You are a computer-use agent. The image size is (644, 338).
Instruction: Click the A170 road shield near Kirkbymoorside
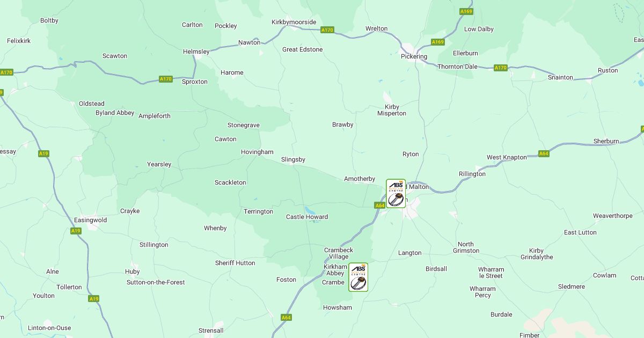click(327, 30)
